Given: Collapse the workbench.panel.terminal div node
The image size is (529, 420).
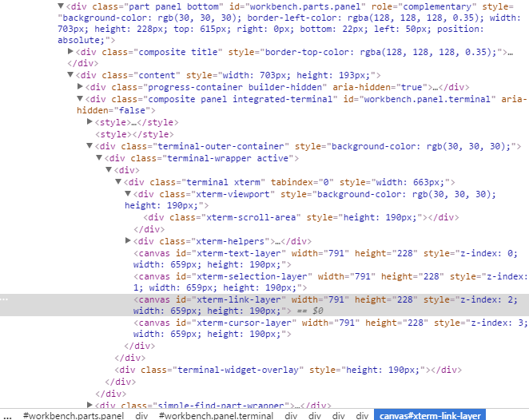Looking at the screenshot, I should (x=80, y=98).
